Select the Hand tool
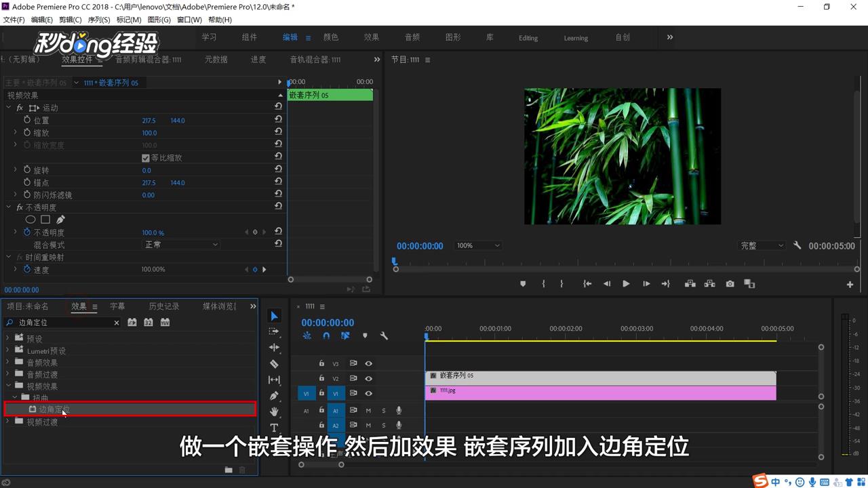 coord(274,411)
